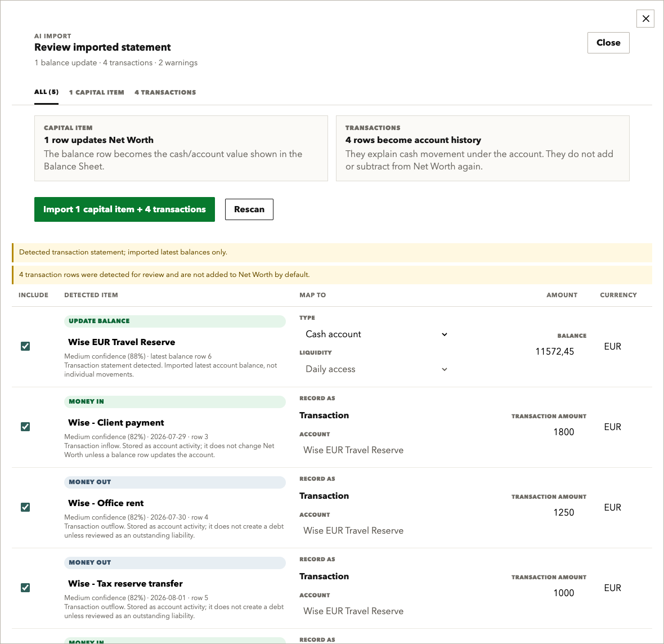Expand the Cash account chevron arrow
The width and height of the screenshot is (664, 644).
[x=444, y=334]
